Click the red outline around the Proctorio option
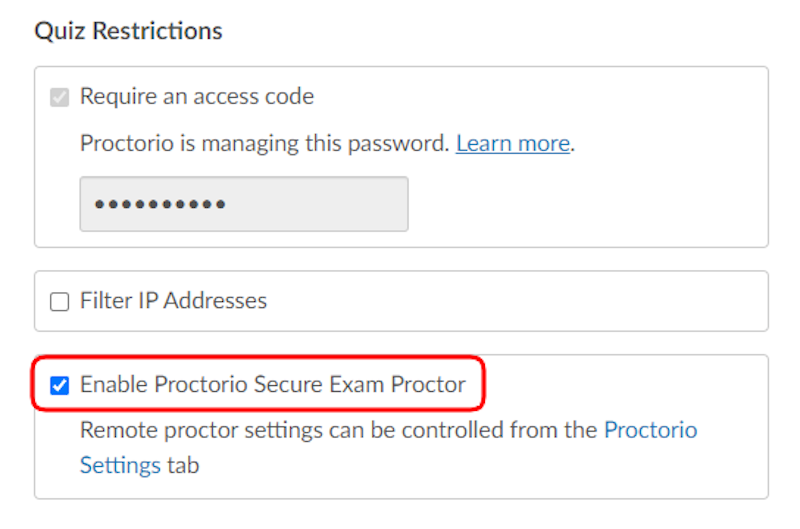 tap(486, 384)
